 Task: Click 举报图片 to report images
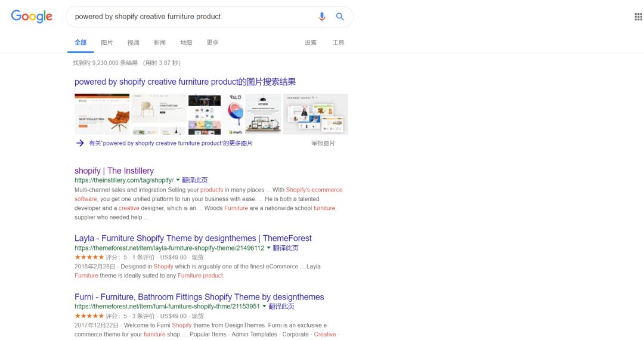tap(323, 144)
